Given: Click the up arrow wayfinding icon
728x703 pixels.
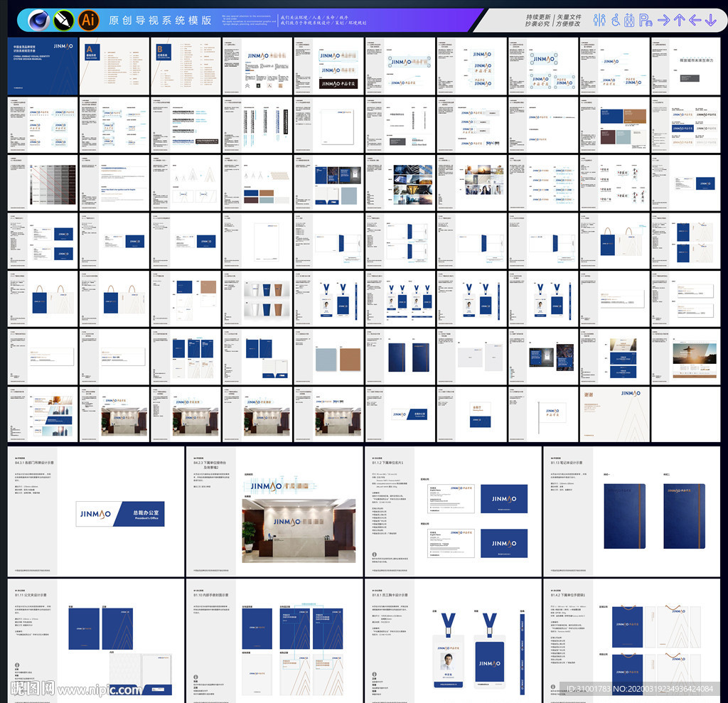Looking at the screenshot, I should (x=680, y=20).
